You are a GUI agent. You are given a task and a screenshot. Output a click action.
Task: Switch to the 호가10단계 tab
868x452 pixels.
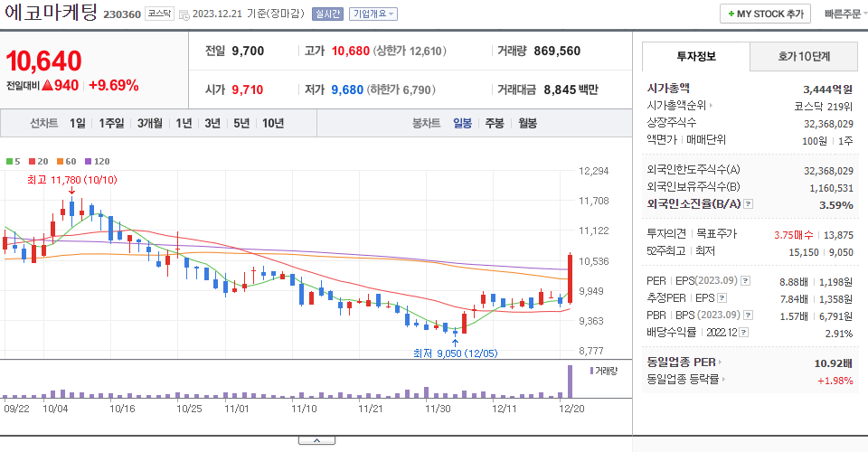coord(804,56)
